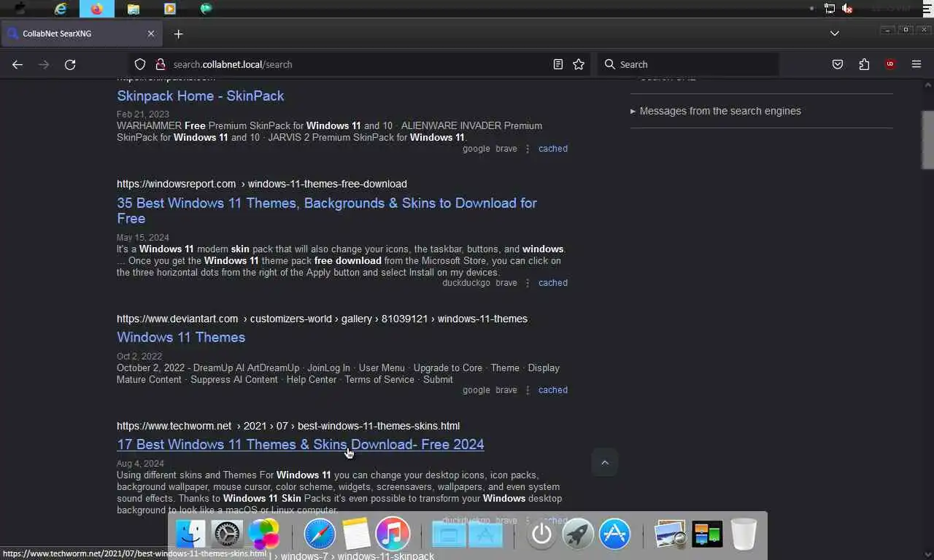The height and width of the screenshot is (560, 934).
Task: Click the insecure connection padlock icon
Action: click(x=160, y=64)
